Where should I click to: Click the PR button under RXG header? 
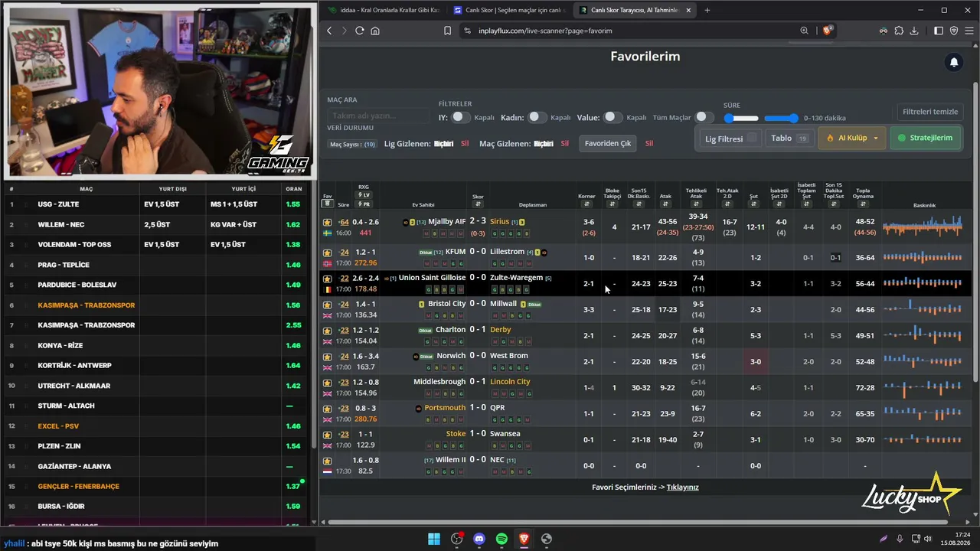[364, 204]
